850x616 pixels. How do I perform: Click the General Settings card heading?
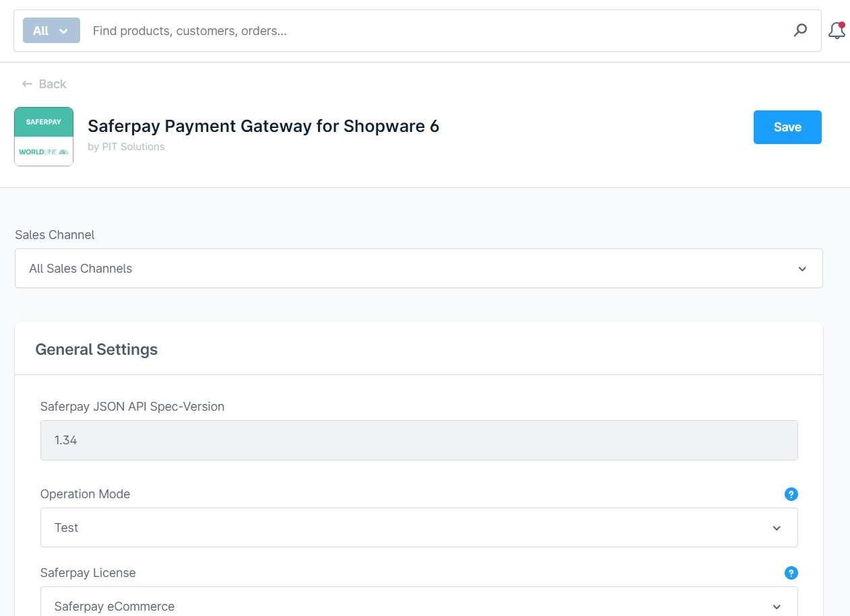tap(96, 349)
